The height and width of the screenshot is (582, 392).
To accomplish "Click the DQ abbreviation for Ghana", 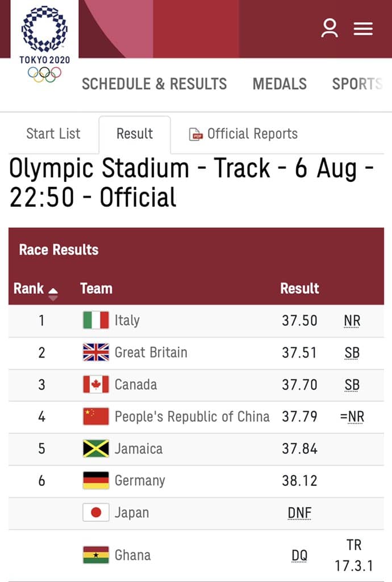I will click(x=299, y=555).
